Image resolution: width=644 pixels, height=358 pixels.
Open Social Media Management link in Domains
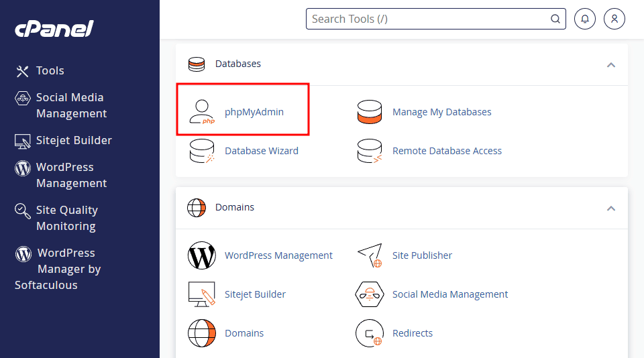click(x=450, y=294)
